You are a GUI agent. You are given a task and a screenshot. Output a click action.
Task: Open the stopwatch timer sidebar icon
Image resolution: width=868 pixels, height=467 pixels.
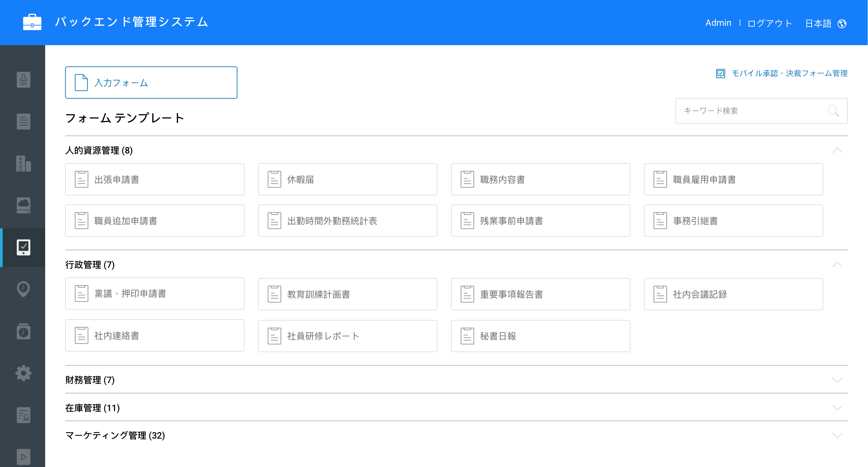click(23, 331)
